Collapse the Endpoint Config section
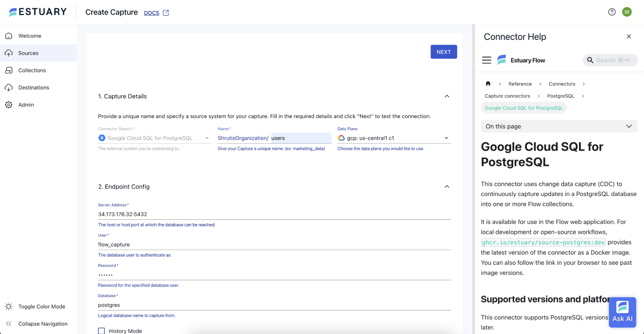The width and height of the screenshot is (644, 334). (447, 187)
